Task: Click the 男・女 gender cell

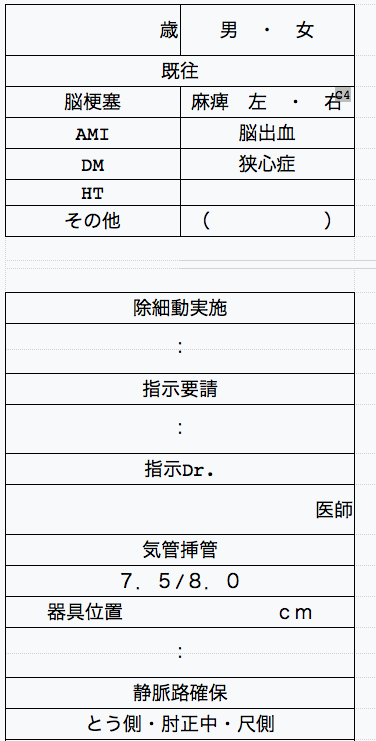Action: point(267,30)
